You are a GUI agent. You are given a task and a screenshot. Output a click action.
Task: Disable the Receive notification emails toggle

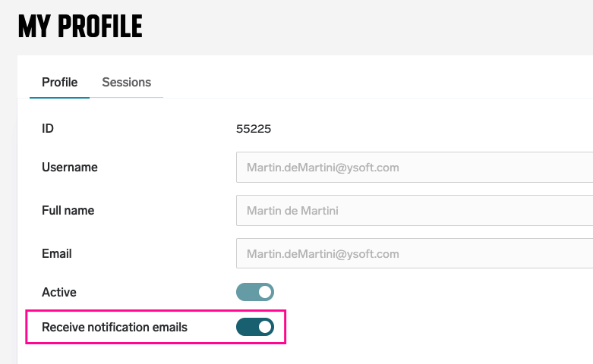(x=254, y=328)
